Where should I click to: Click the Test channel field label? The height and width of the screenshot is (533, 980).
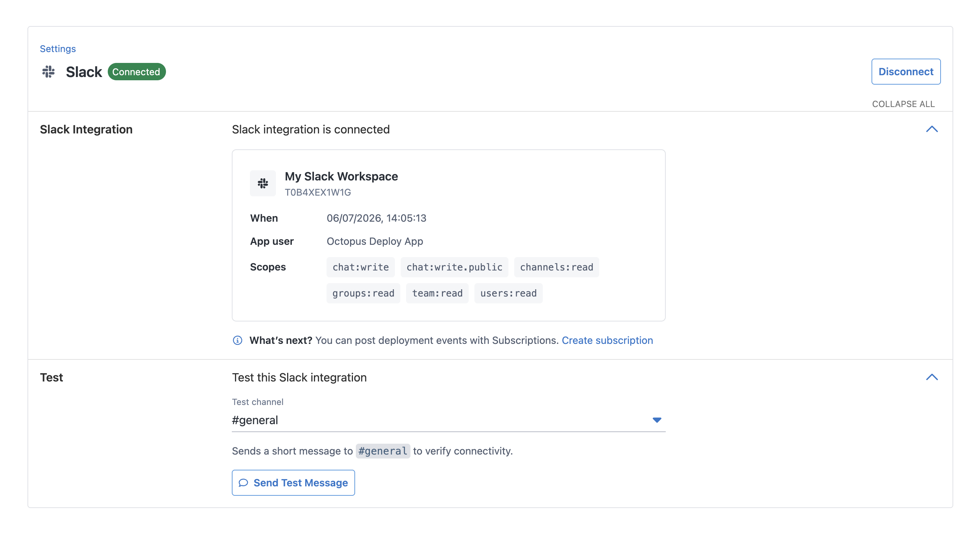point(257,402)
